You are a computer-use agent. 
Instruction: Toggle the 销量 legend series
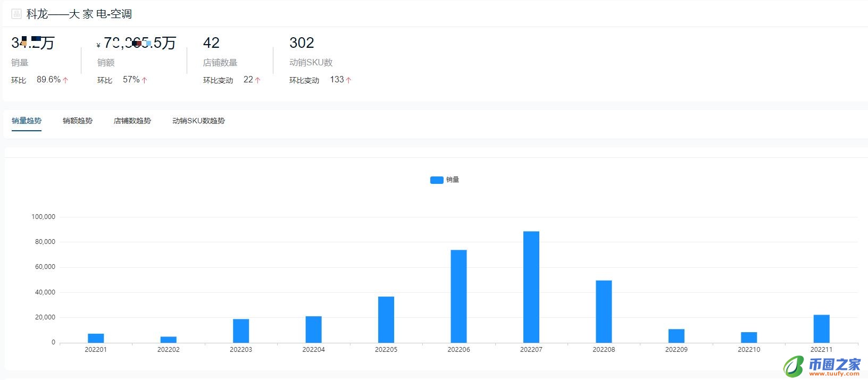(445, 180)
